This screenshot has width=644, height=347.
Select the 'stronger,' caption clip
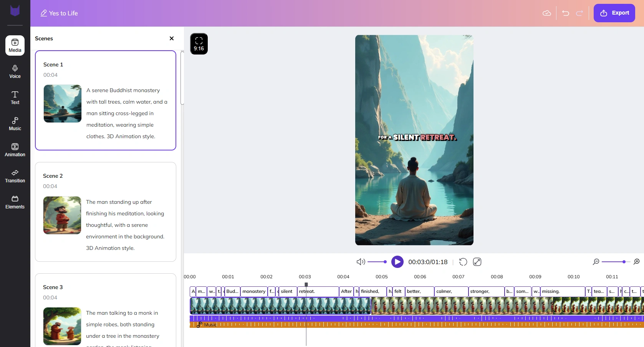pos(486,291)
